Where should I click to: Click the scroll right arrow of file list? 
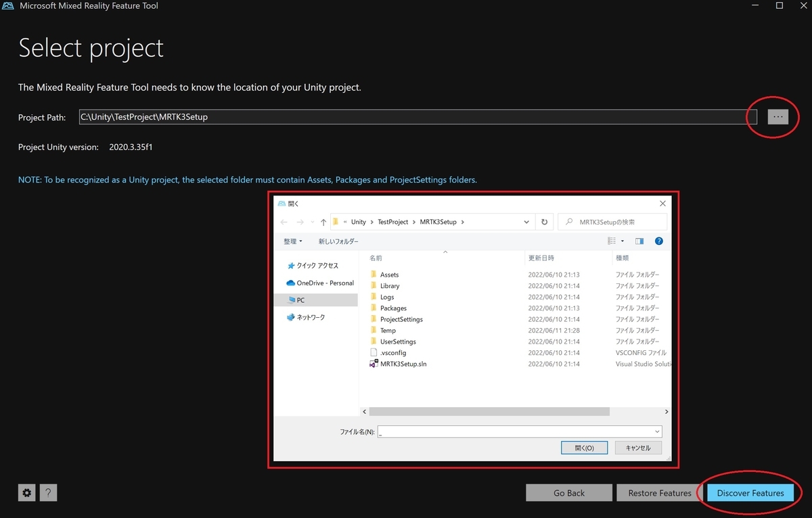pyautogui.click(x=666, y=411)
